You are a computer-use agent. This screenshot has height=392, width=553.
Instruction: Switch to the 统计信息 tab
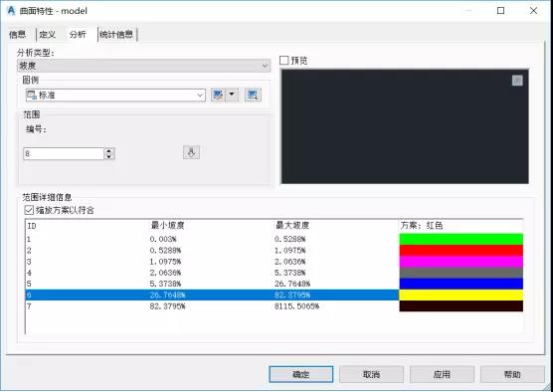click(116, 34)
